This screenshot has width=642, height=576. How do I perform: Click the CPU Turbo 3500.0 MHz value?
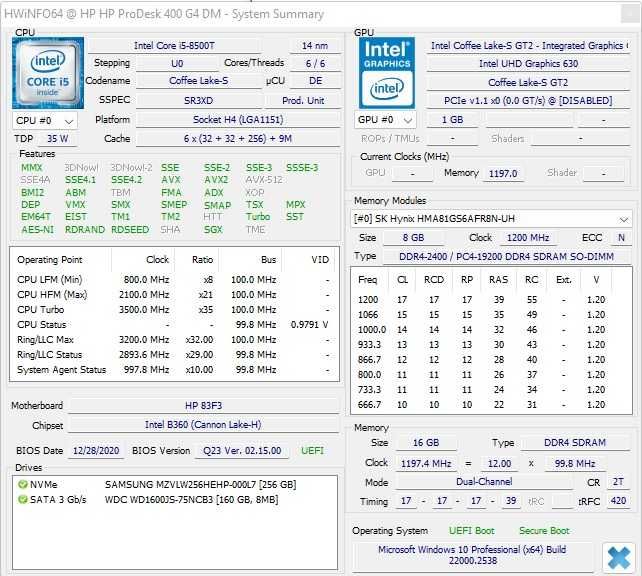pos(144,310)
